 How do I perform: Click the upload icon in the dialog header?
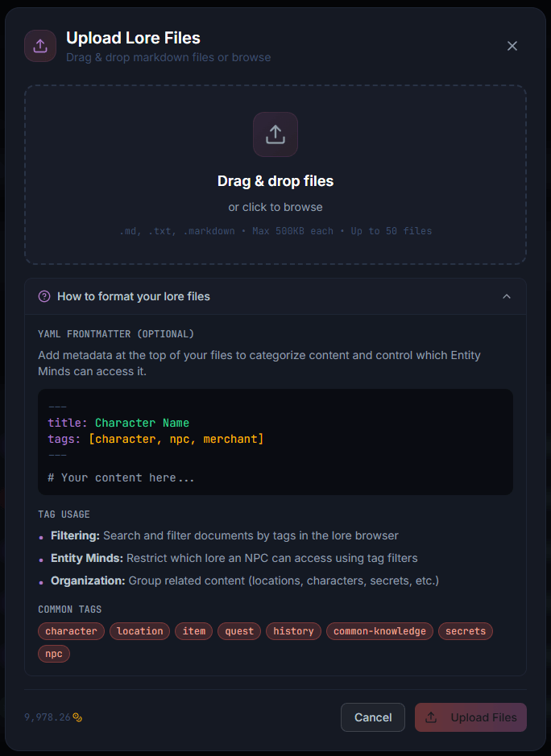40,46
